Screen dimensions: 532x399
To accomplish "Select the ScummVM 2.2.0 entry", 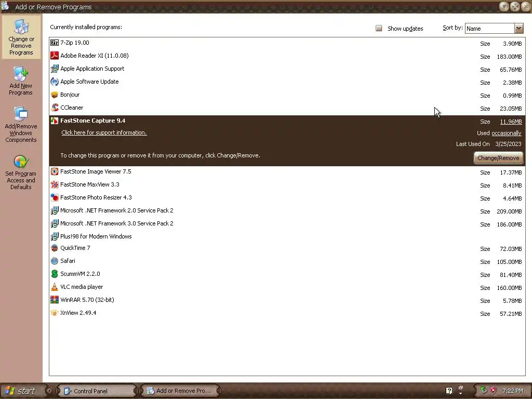I will click(287, 274).
